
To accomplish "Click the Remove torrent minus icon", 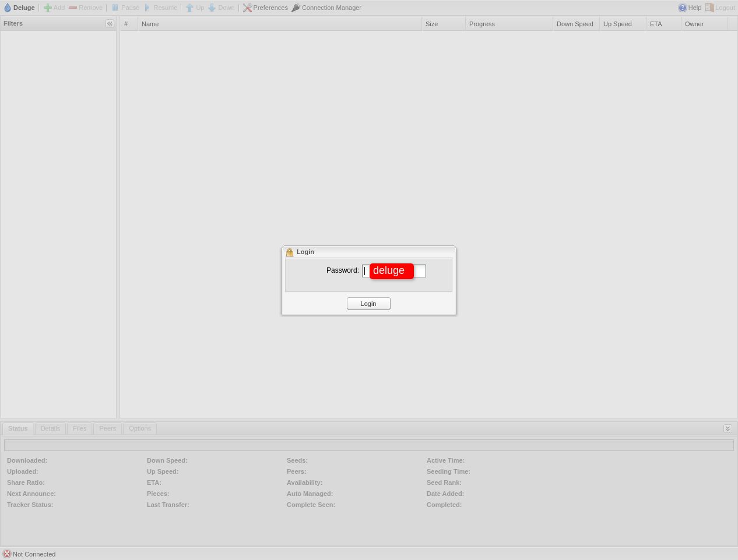I will pyautogui.click(x=73, y=8).
